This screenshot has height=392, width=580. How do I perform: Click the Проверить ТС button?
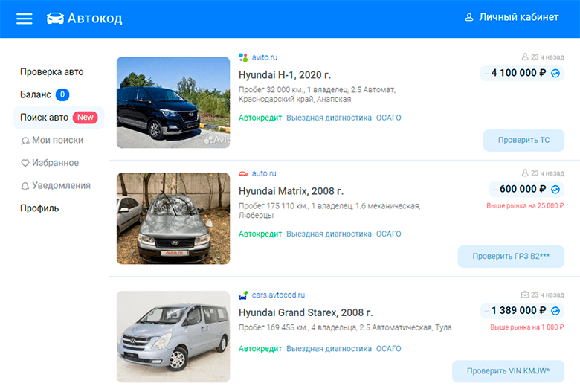pos(523,141)
